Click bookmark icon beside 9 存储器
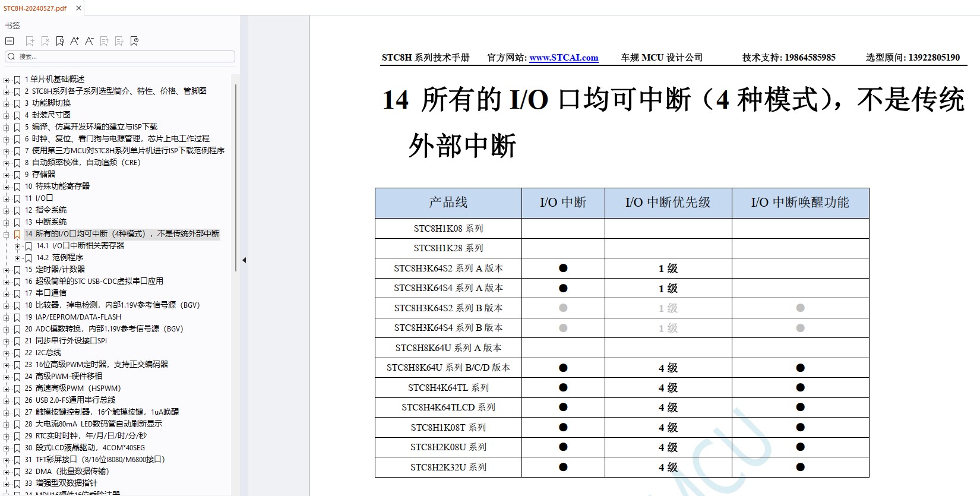The height and width of the screenshot is (496, 980). coord(17,175)
